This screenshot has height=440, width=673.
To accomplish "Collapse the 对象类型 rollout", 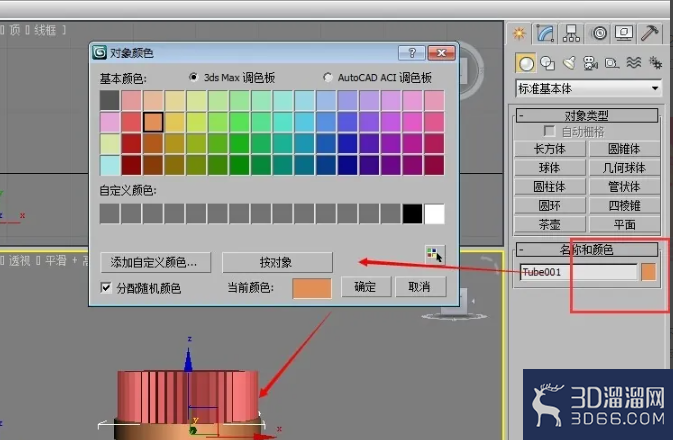I will point(587,115).
